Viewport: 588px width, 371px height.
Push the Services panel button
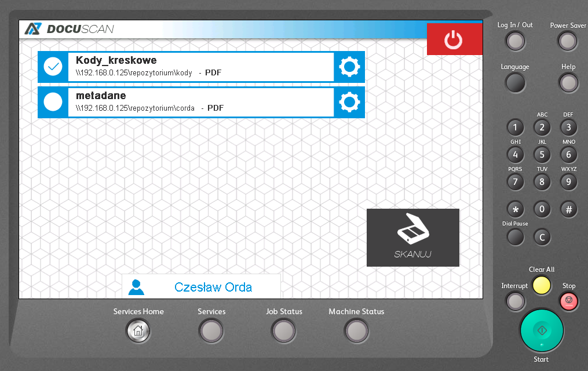click(211, 331)
